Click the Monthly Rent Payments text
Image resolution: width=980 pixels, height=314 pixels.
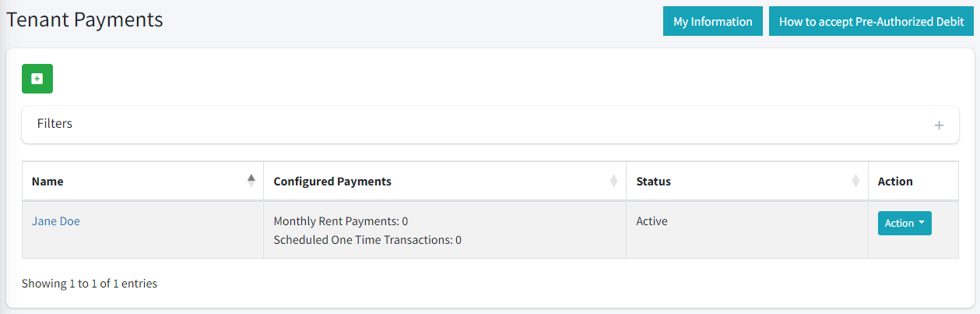[x=341, y=221]
